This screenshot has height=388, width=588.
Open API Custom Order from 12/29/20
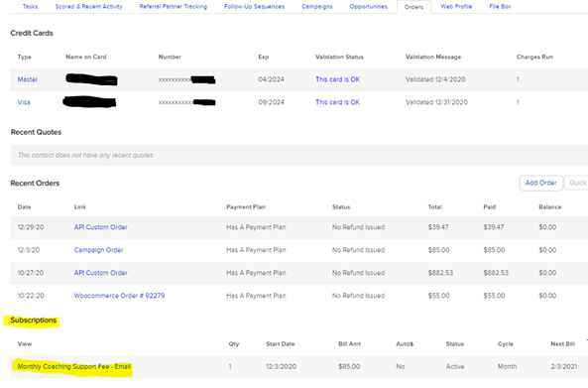[100, 227]
